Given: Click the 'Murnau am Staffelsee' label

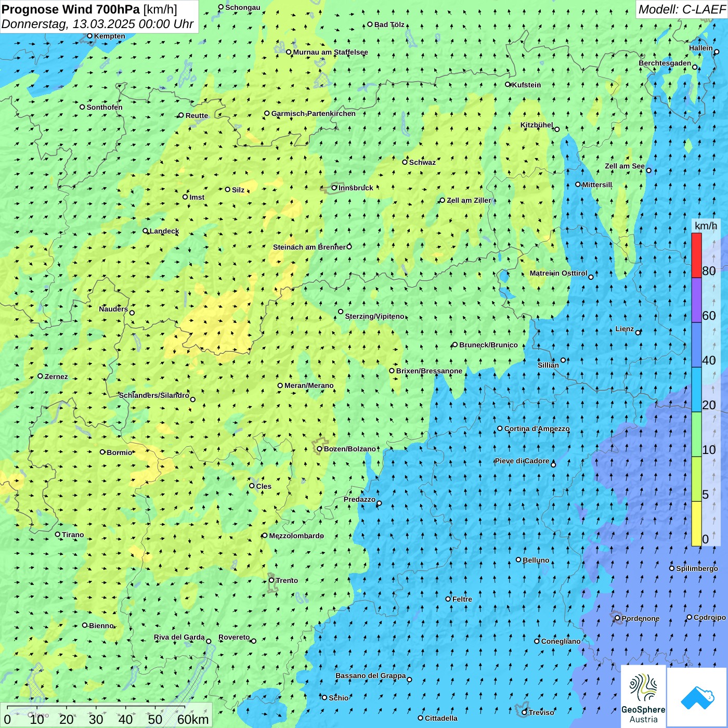Looking at the screenshot, I should (331, 52).
